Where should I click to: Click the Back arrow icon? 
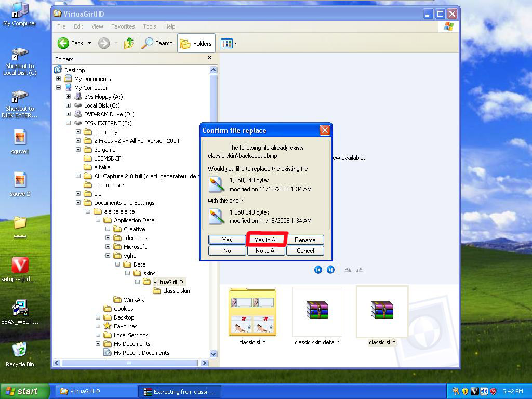click(x=63, y=43)
